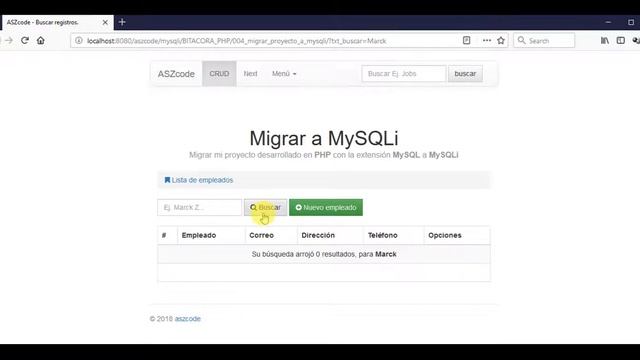Screen dimensions: 640x360
Task: Click the 'Migrar a MySQLi' heading
Action: (324, 138)
